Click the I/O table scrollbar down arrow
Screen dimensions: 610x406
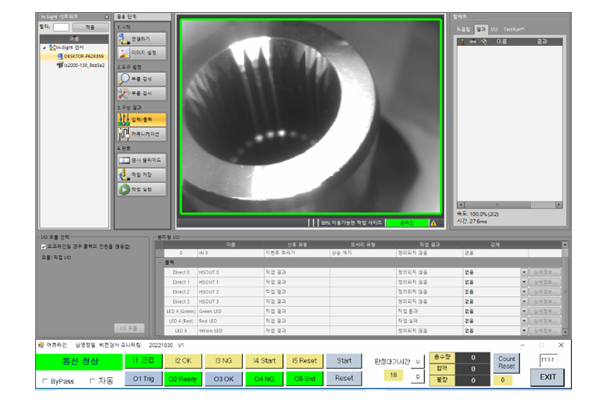[565, 332]
